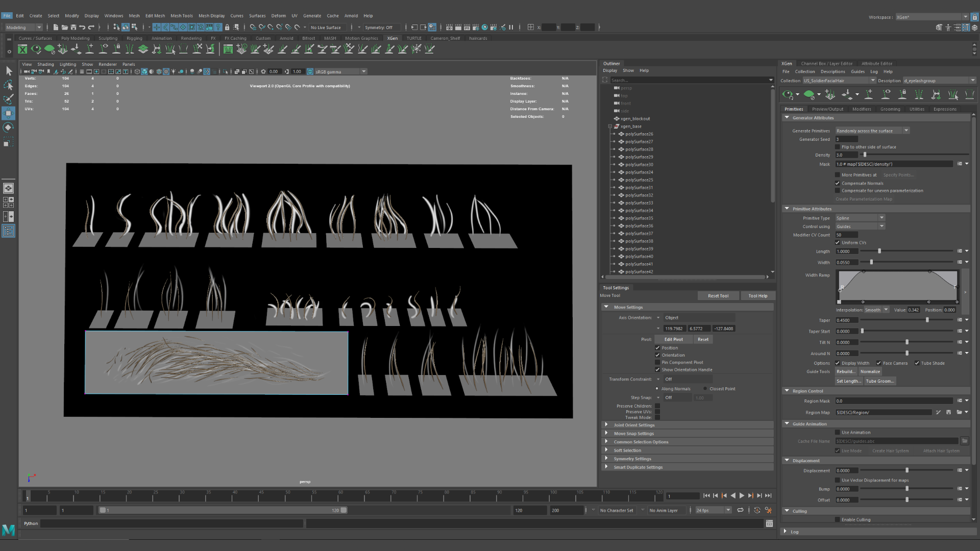Click the play forward button
980x551 pixels.
(x=742, y=495)
